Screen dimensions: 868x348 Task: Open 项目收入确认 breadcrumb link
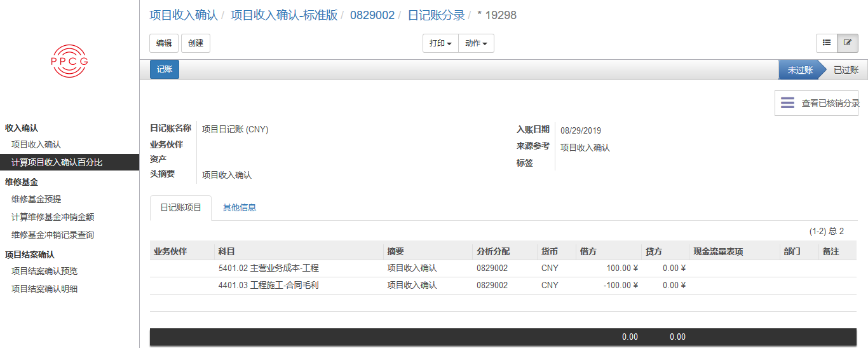pyautogui.click(x=183, y=15)
